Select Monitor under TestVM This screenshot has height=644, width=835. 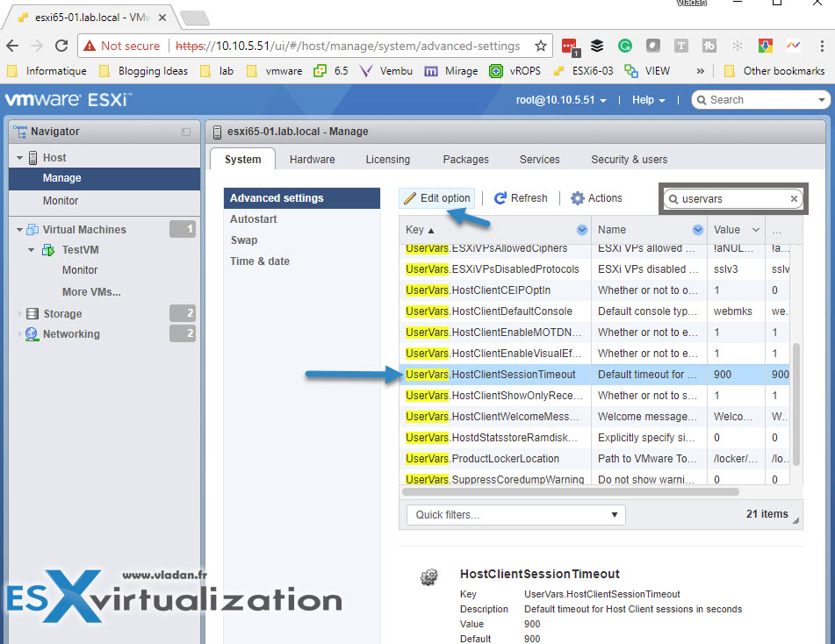(x=80, y=270)
